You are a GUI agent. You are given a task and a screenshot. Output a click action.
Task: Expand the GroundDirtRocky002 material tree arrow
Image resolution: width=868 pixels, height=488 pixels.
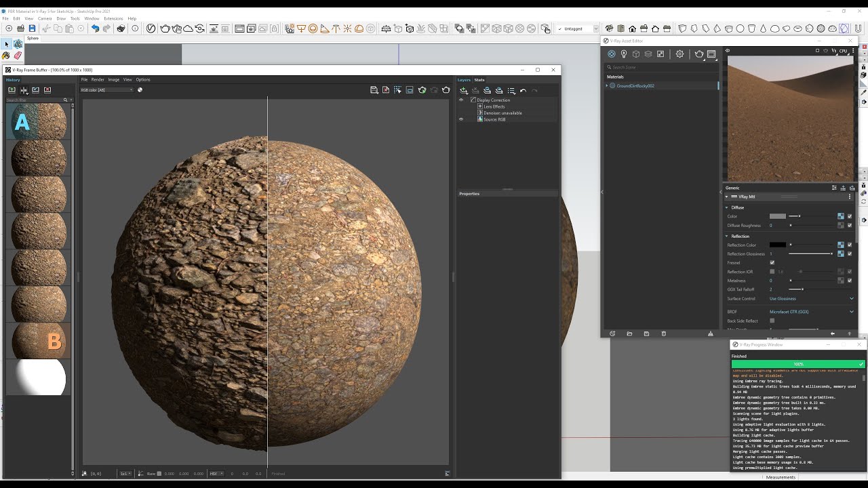pos(607,86)
